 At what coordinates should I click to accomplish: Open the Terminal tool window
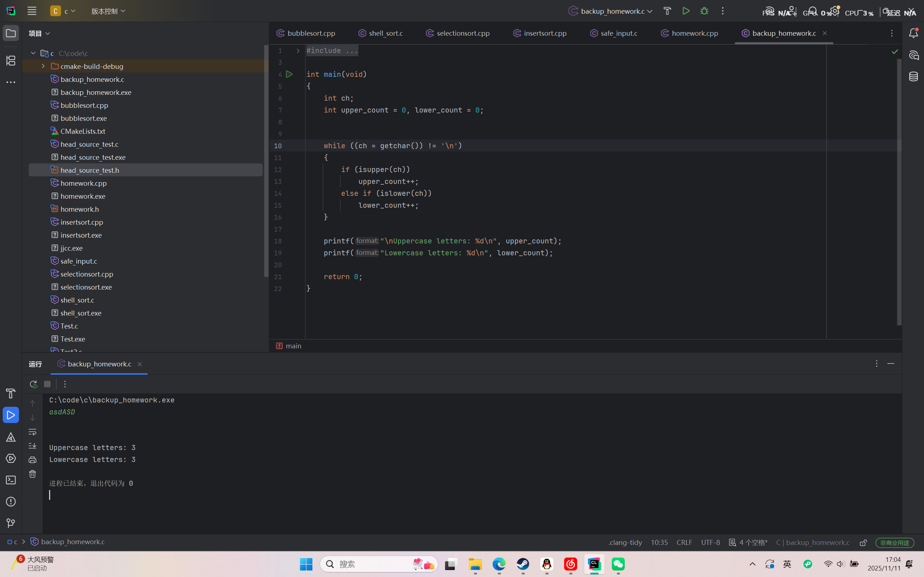(x=11, y=480)
